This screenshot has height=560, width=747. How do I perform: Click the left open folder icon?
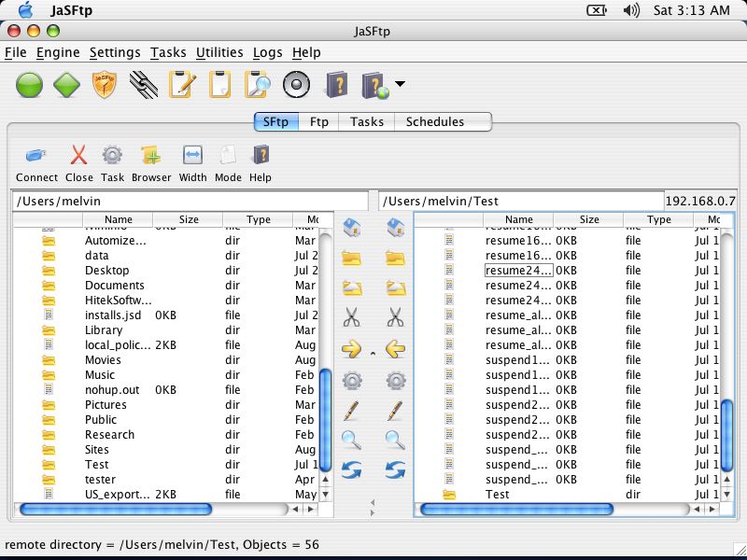[x=352, y=288]
